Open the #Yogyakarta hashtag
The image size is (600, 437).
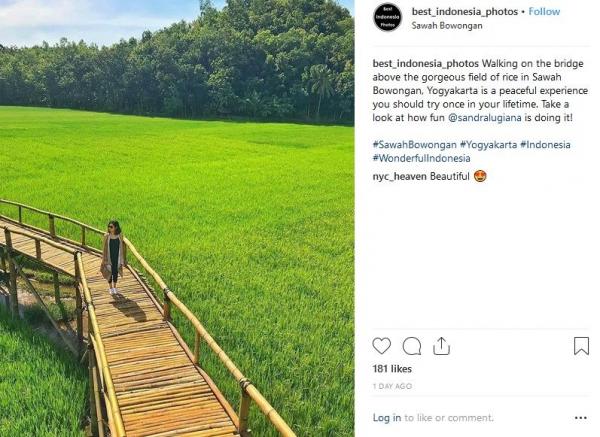click(488, 144)
